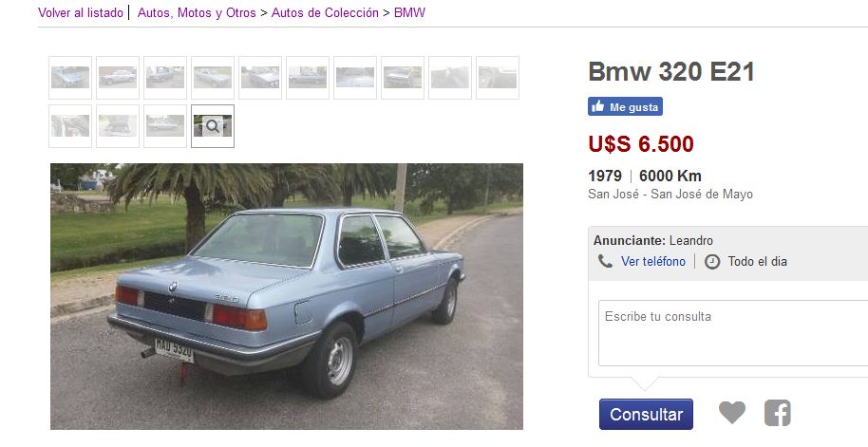
Task: Select the last thumbnail in top row
Action: click(498, 78)
